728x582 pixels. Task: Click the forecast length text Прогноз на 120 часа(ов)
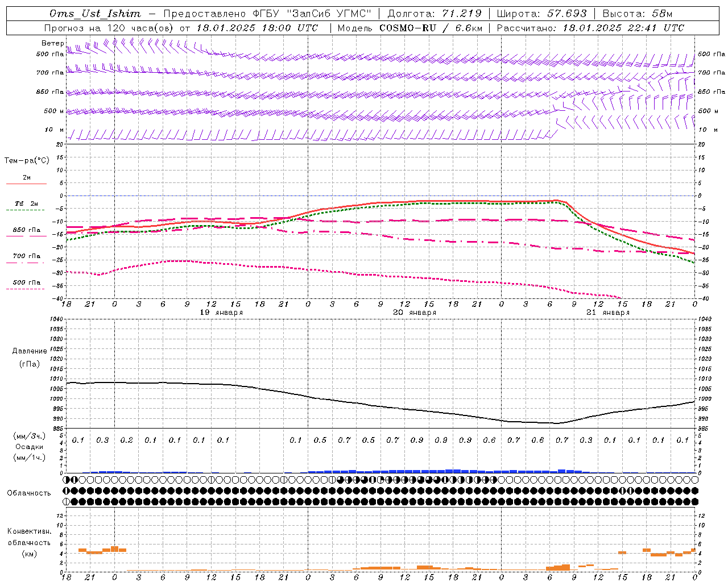click(x=109, y=28)
